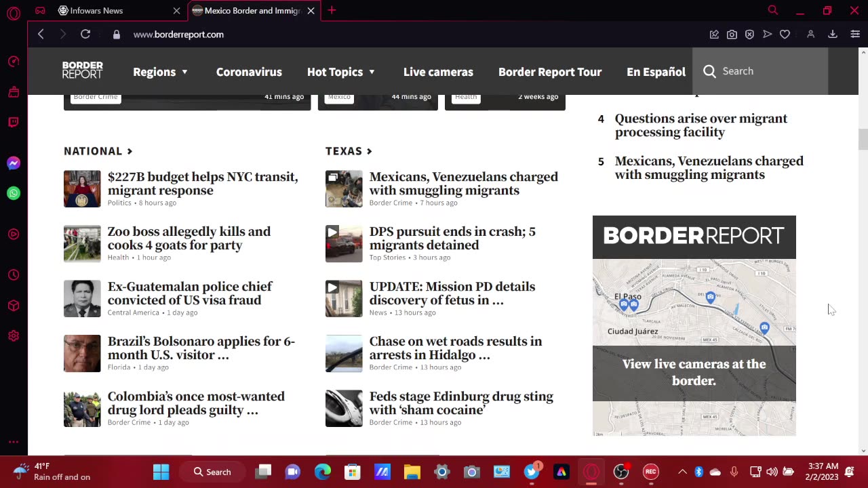
Task: Expand the Hot Topics dropdown menu
Action: pos(341,72)
